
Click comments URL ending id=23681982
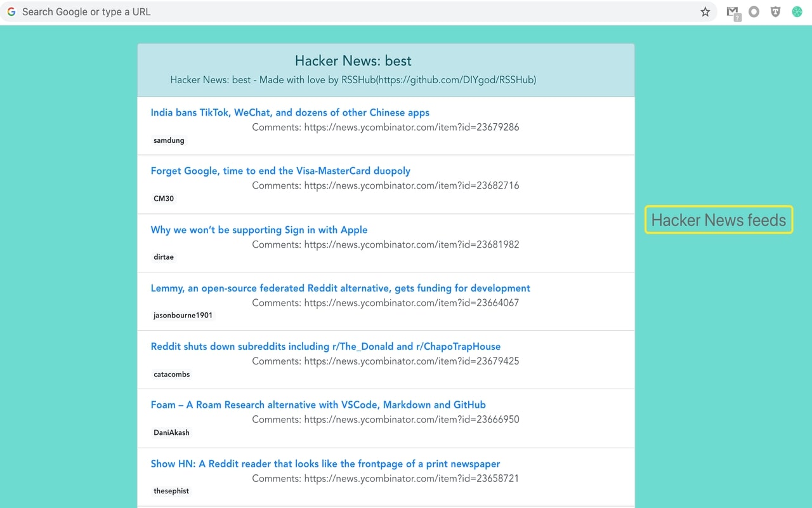coord(412,244)
